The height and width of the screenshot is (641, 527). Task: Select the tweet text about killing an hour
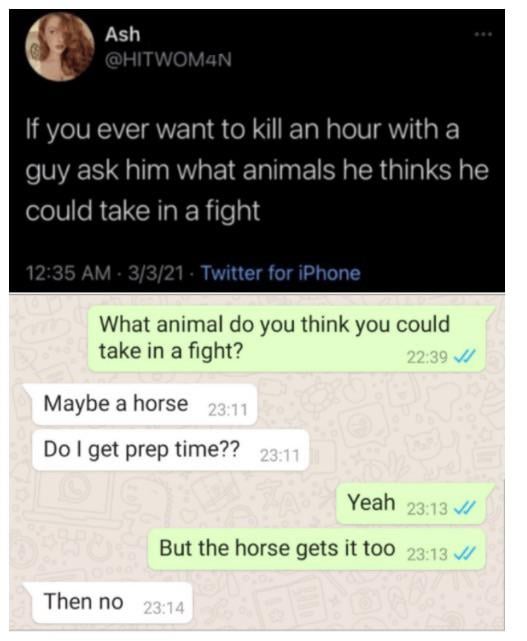click(x=257, y=170)
